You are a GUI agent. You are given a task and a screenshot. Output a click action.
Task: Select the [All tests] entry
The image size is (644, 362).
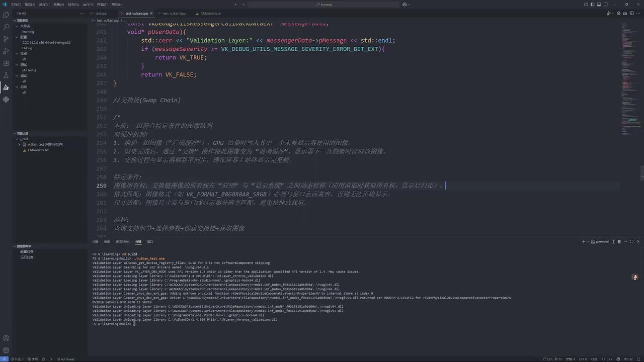tap(29, 70)
